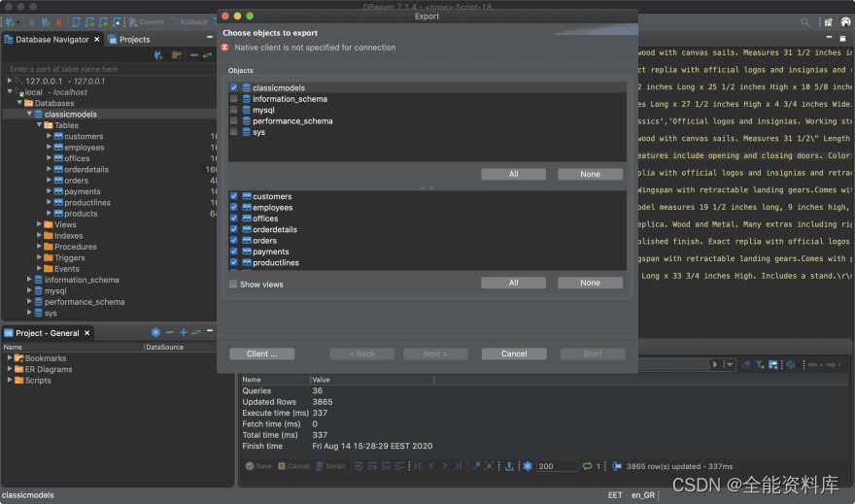This screenshot has width=855, height=504.
Task: Check the performance_schema checkbox in Export dialog
Action: 234,121
